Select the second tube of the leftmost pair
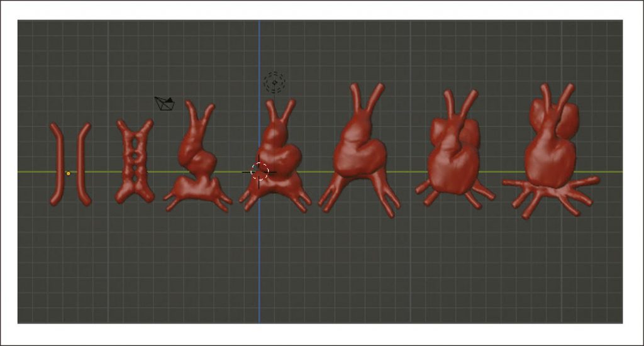 (83, 164)
